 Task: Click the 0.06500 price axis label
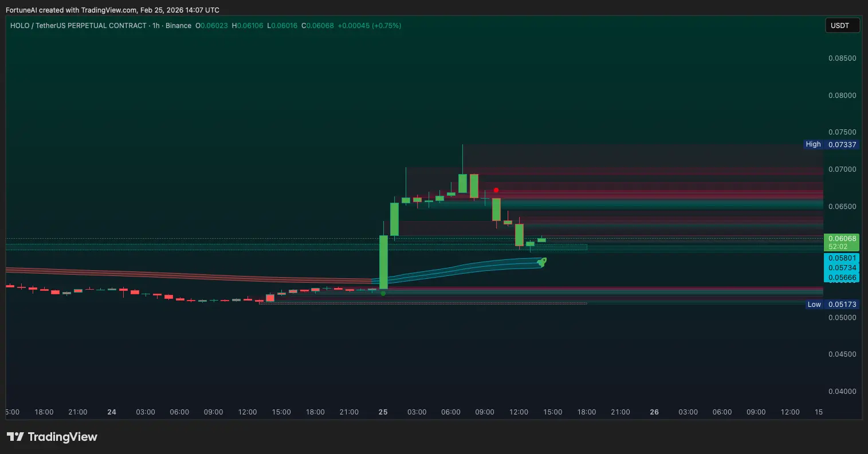[842, 207]
